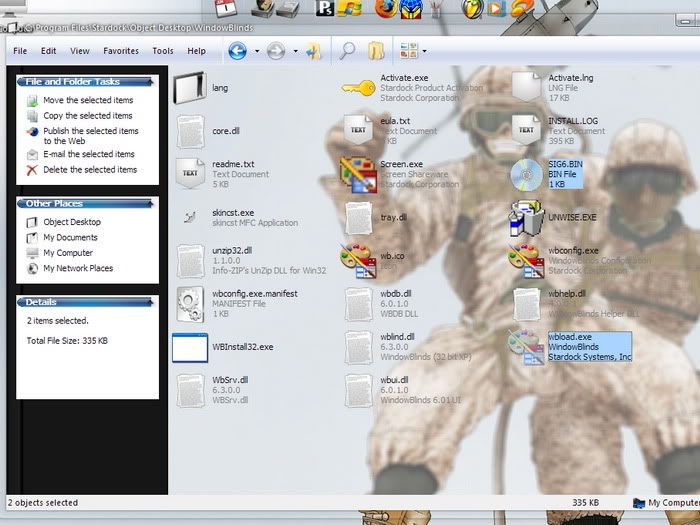The width and height of the screenshot is (700, 525).
Task: Select the wbui.dll file icon
Action: point(358,391)
